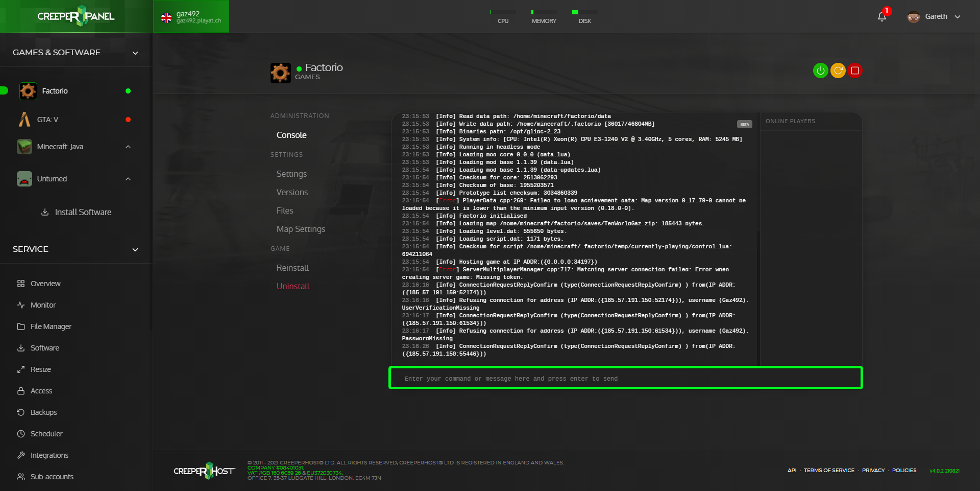
Task: Click the Minecraft Java grass block icon
Action: 24,147
